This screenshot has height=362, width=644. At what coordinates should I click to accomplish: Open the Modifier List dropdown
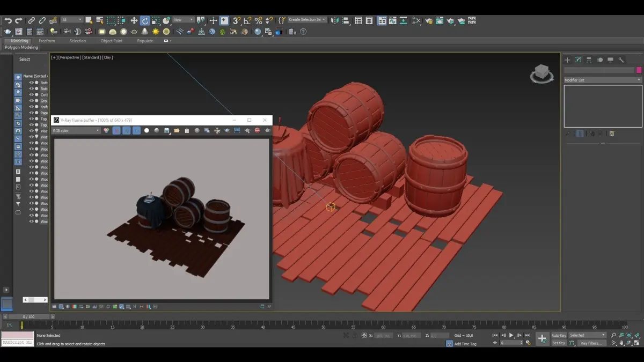pyautogui.click(x=602, y=80)
